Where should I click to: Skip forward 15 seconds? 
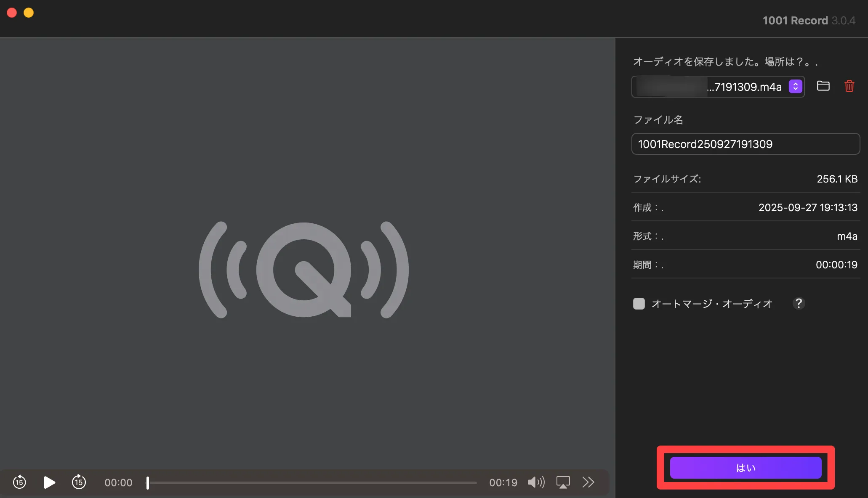pos(79,482)
